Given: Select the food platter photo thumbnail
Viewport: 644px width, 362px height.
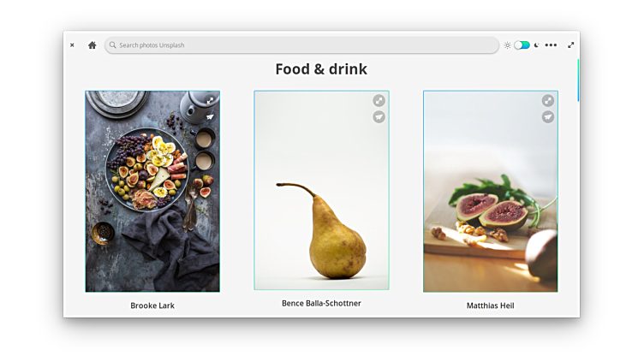Looking at the screenshot, I should 152,191.
